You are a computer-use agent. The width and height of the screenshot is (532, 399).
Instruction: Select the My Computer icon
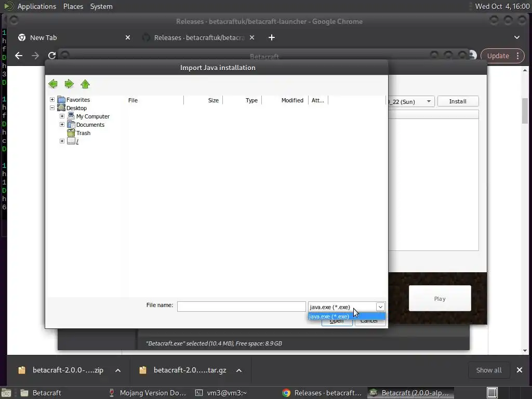click(x=71, y=116)
